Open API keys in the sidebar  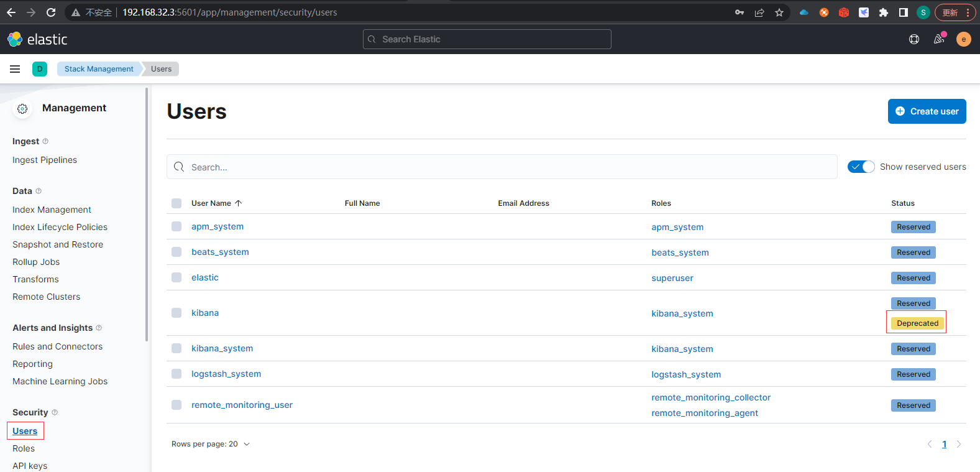[30, 466]
